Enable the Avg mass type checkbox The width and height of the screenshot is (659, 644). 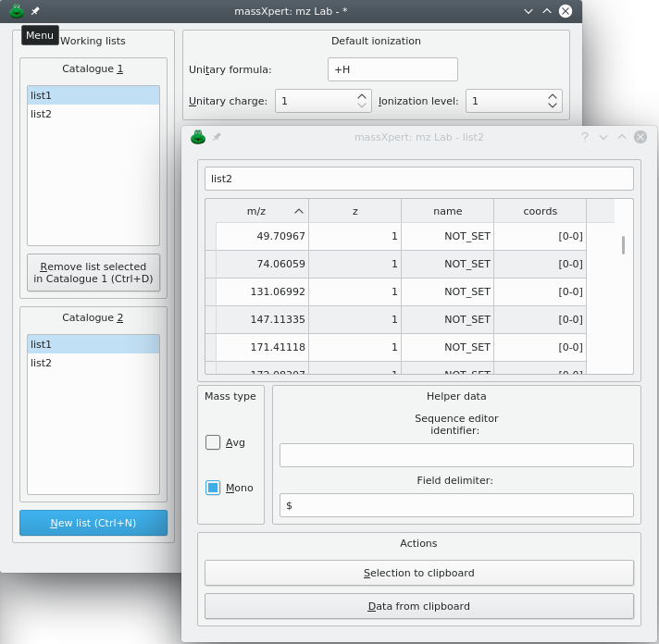pyautogui.click(x=213, y=442)
